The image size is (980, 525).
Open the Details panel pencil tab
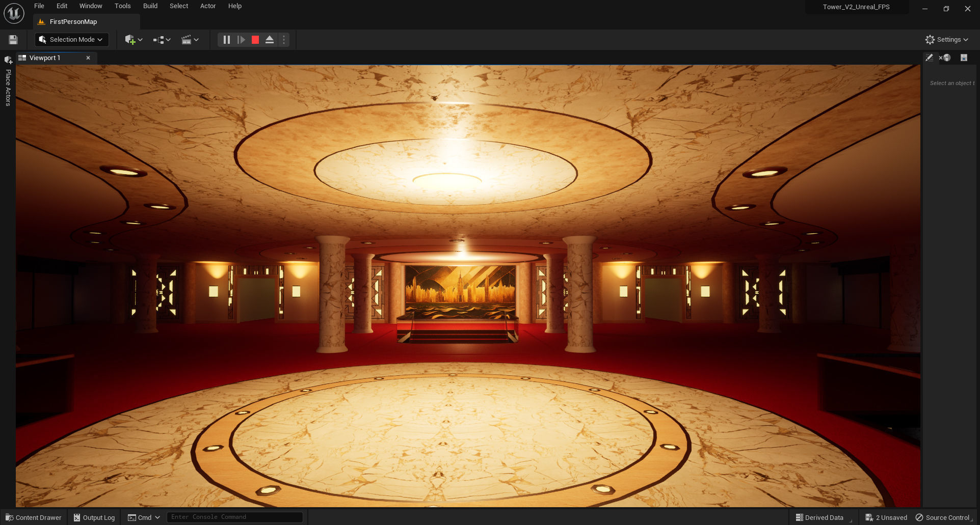(930, 58)
